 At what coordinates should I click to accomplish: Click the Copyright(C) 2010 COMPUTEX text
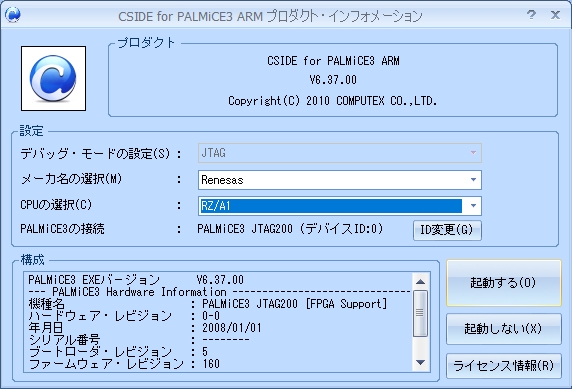pyautogui.click(x=333, y=101)
